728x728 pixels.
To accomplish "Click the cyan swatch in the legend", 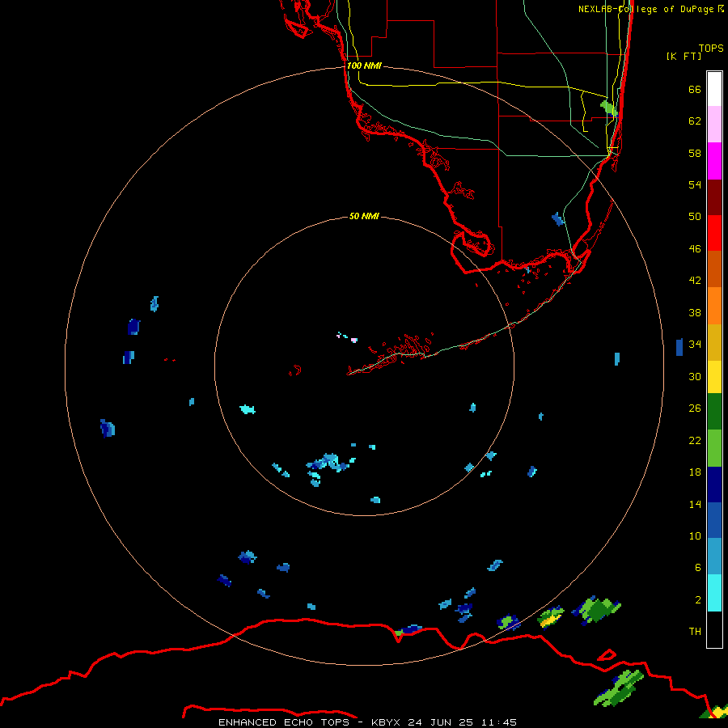I will 714,593.
